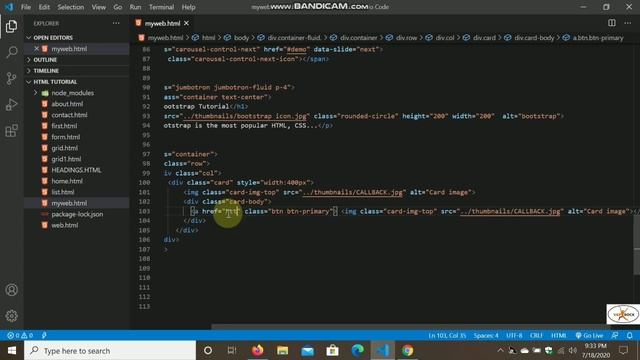The image size is (640, 360).
Task: Open the Selection menu
Action: (71, 7)
